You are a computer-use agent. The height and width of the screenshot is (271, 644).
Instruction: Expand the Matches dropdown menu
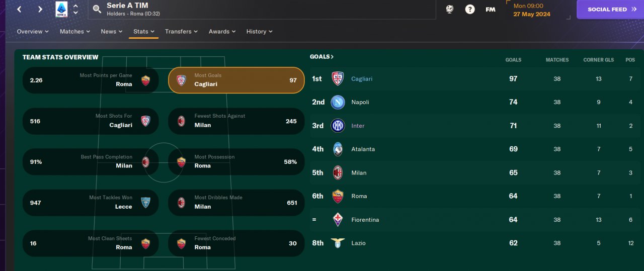[x=74, y=31]
